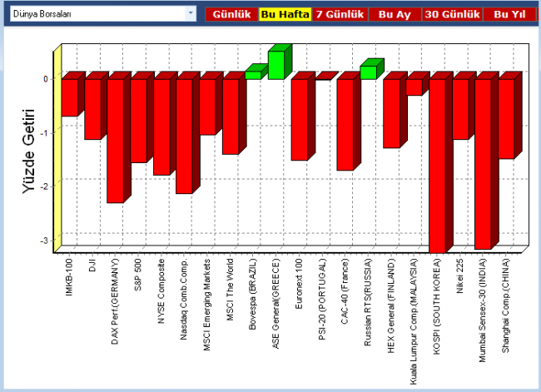
Task: Click the Euronext 100 axis label
Action: click(299, 284)
